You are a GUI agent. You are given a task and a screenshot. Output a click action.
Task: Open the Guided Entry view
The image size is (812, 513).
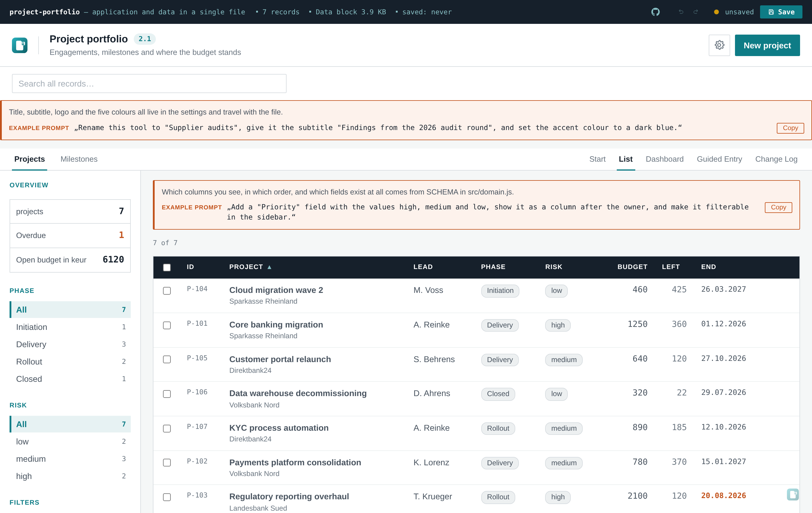[719, 159]
